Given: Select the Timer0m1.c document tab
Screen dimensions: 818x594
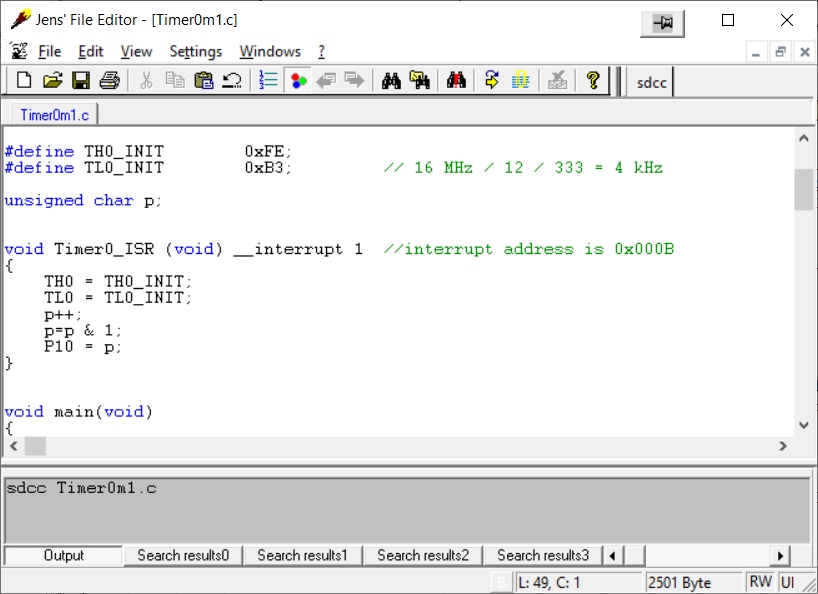Looking at the screenshot, I should (54, 115).
